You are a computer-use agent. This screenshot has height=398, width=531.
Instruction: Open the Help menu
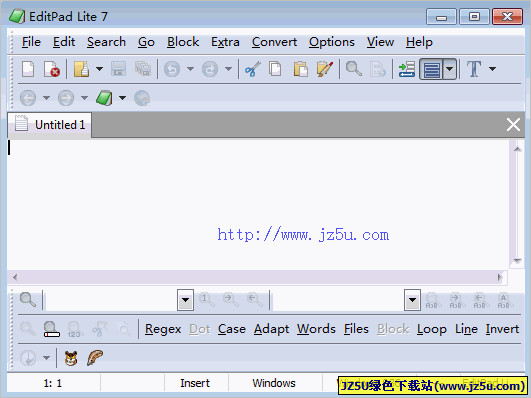[419, 42]
